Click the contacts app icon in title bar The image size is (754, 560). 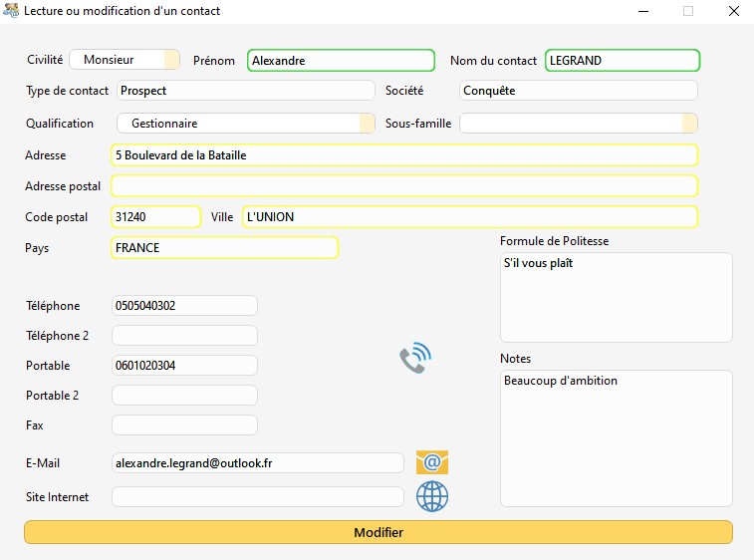11,11
